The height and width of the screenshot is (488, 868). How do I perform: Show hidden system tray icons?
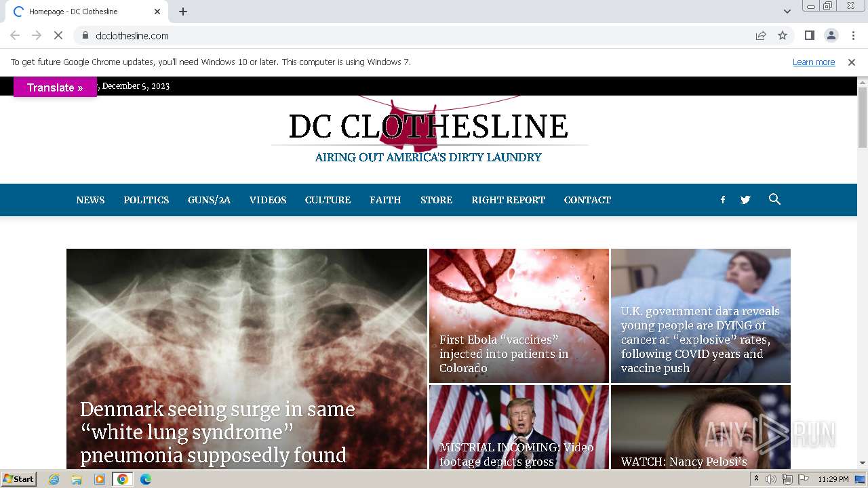pos(756,479)
